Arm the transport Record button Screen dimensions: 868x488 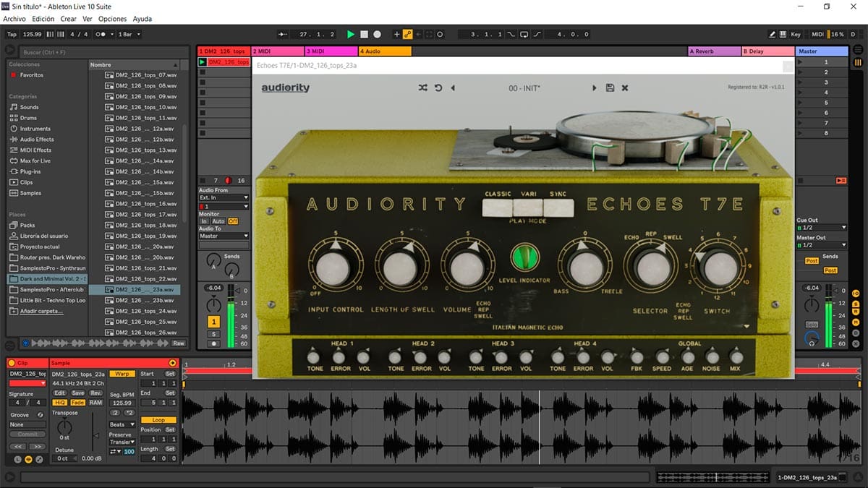pos(377,34)
